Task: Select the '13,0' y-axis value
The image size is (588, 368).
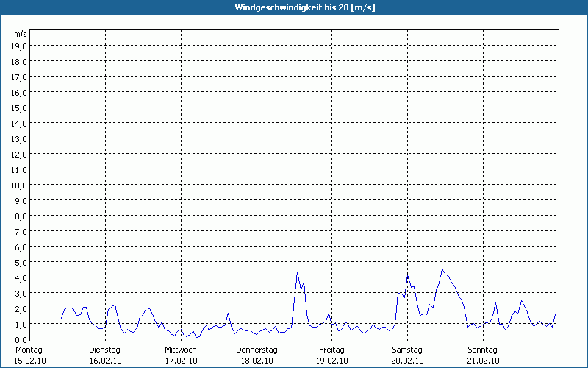Action: 19,139
